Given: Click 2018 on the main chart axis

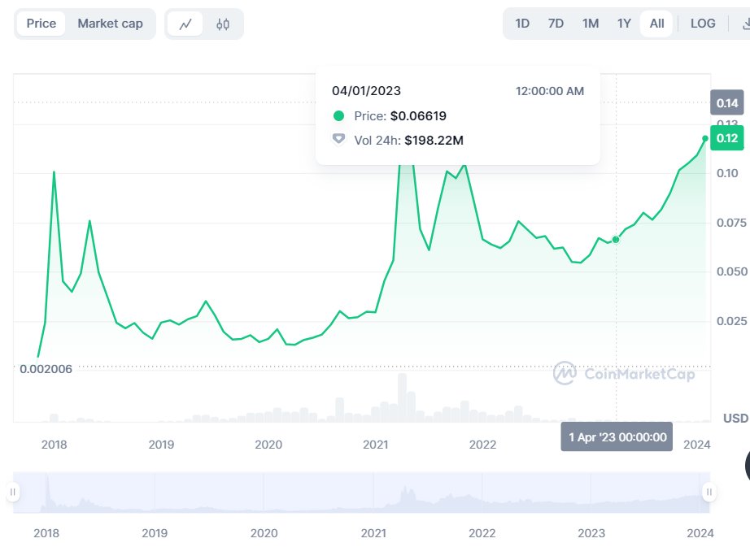Looking at the screenshot, I should click(54, 445).
